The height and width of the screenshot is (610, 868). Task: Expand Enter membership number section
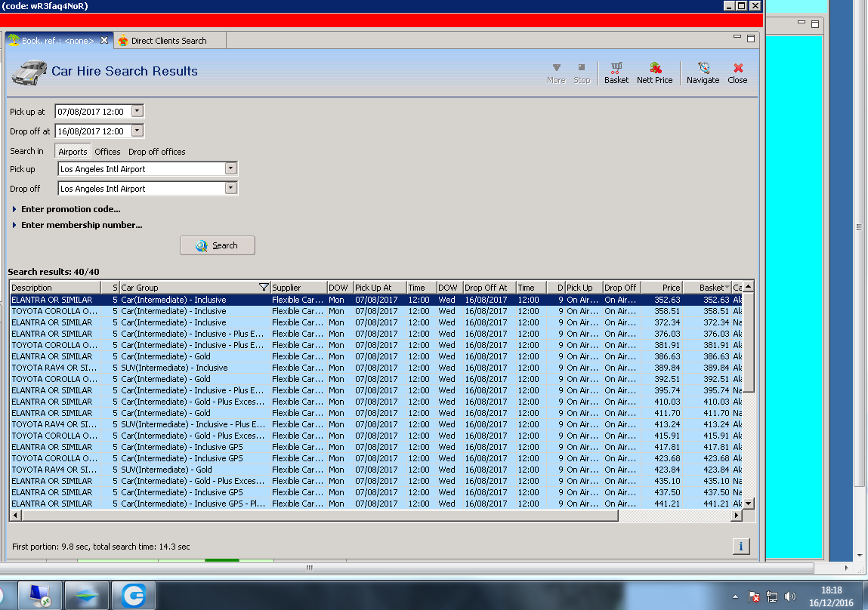pyautogui.click(x=81, y=225)
